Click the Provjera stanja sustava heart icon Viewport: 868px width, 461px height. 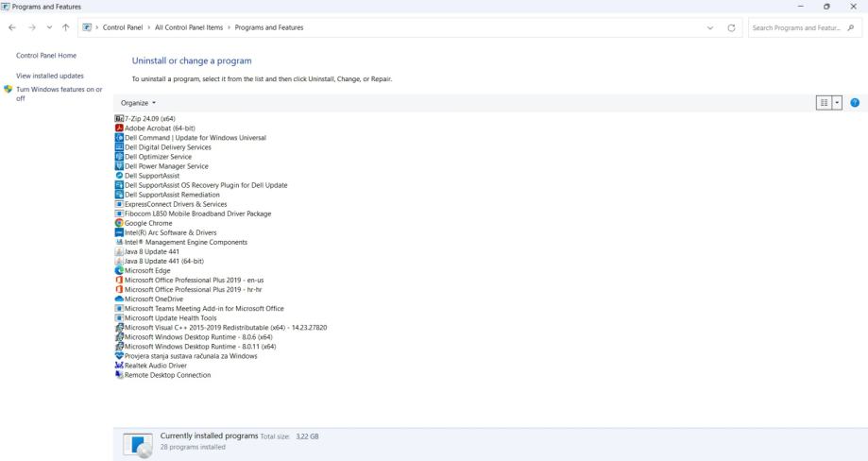(119, 356)
